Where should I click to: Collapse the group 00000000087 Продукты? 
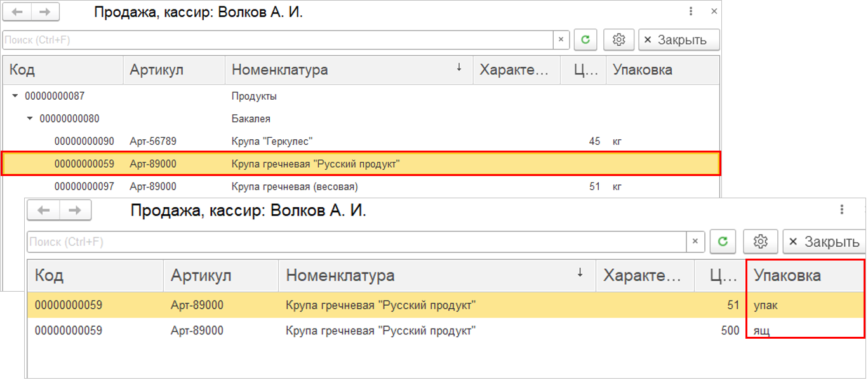pos(15,97)
